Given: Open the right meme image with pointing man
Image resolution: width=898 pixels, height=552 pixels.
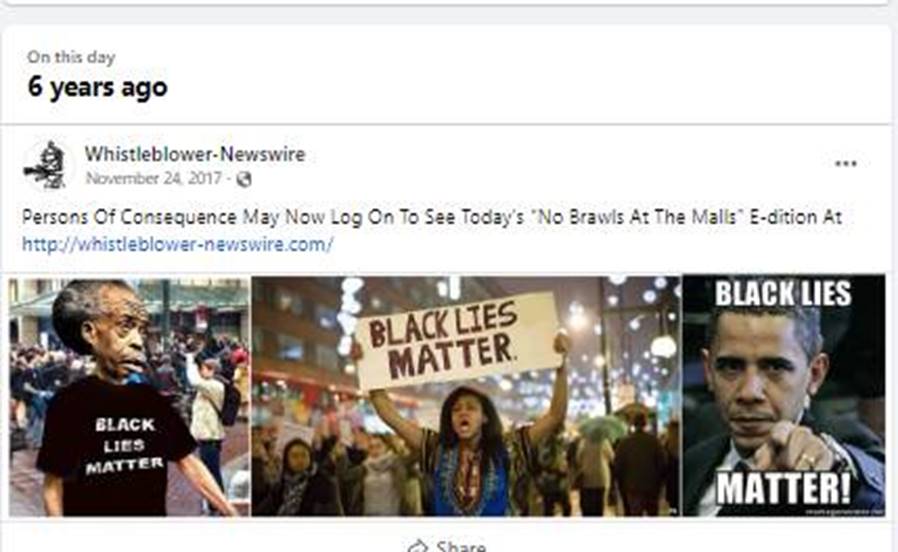Looking at the screenshot, I should pos(783,397).
